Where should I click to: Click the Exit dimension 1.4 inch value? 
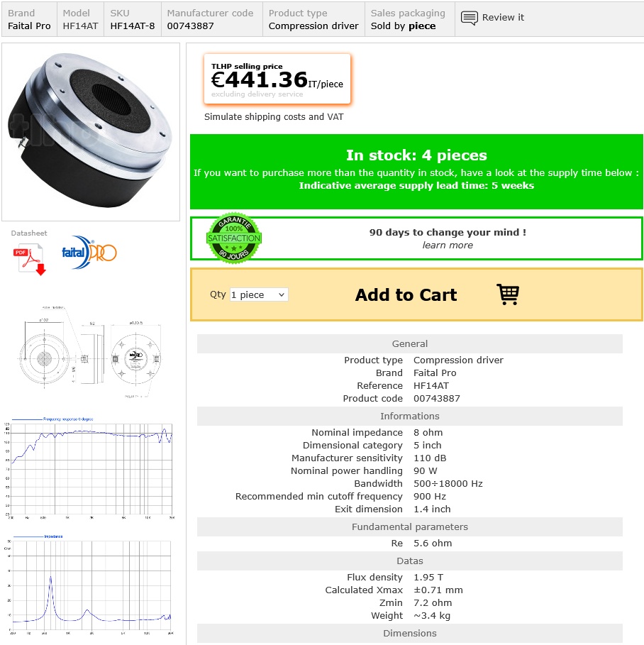tap(432, 509)
